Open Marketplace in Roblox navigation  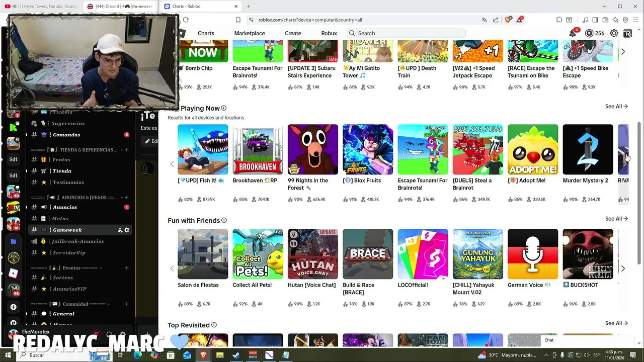click(x=250, y=33)
